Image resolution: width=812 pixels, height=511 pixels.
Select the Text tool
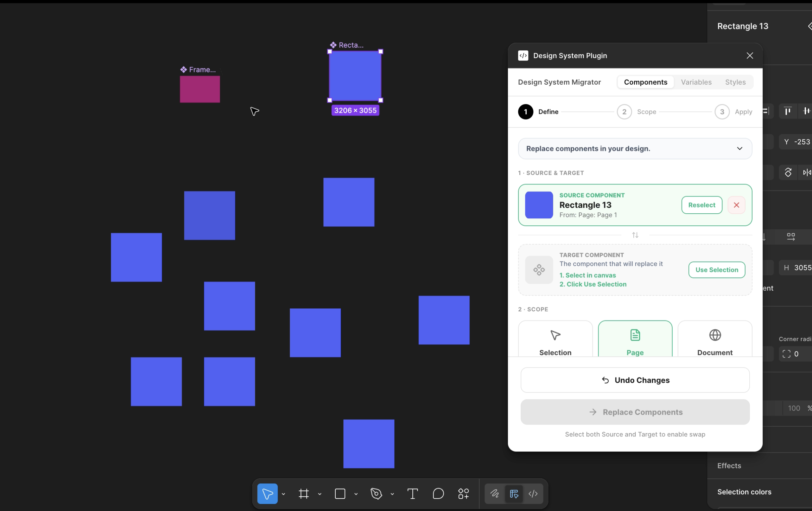412,494
